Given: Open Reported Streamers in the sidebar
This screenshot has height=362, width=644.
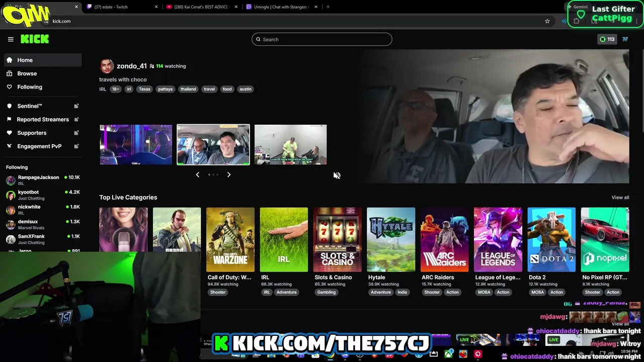Looking at the screenshot, I should (43, 119).
